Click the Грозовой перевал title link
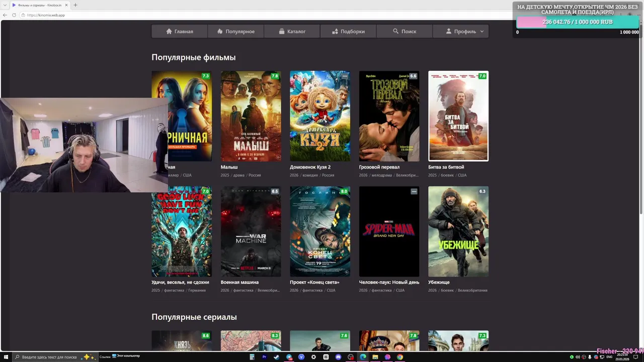 click(x=379, y=167)
